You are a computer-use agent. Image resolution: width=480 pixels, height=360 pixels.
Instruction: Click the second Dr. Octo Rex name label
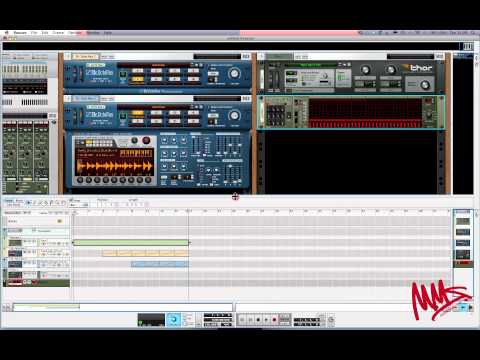[85, 99]
